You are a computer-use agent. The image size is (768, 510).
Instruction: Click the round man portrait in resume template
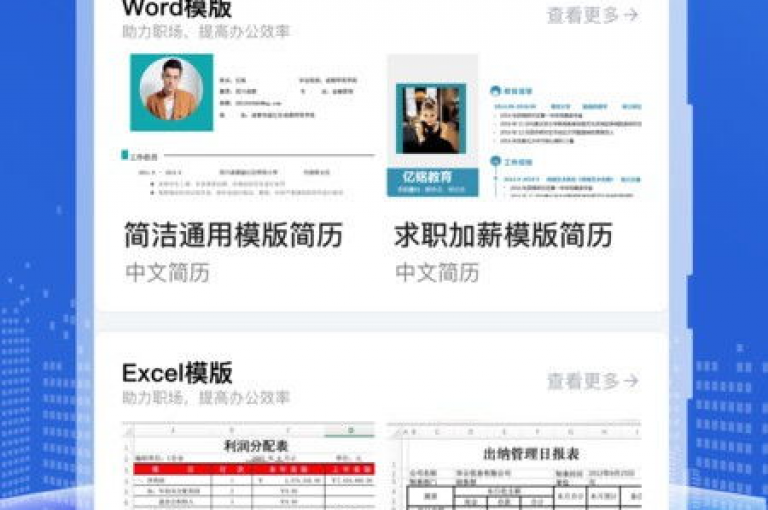[x=171, y=89]
